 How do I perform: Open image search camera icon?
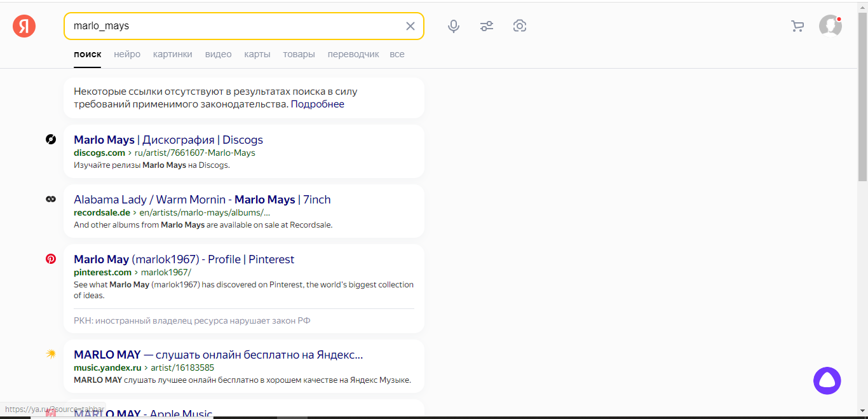(x=520, y=26)
